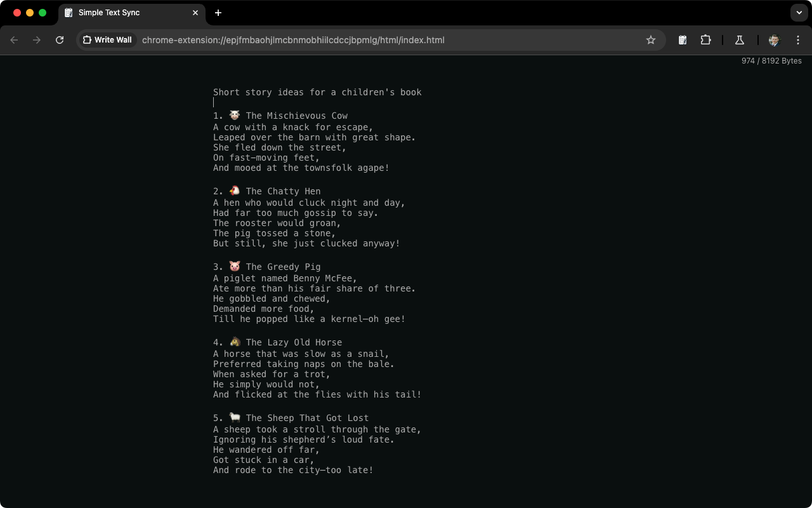Expand the Write Wall permissions chip
This screenshot has height=508, width=812.
(108, 39)
